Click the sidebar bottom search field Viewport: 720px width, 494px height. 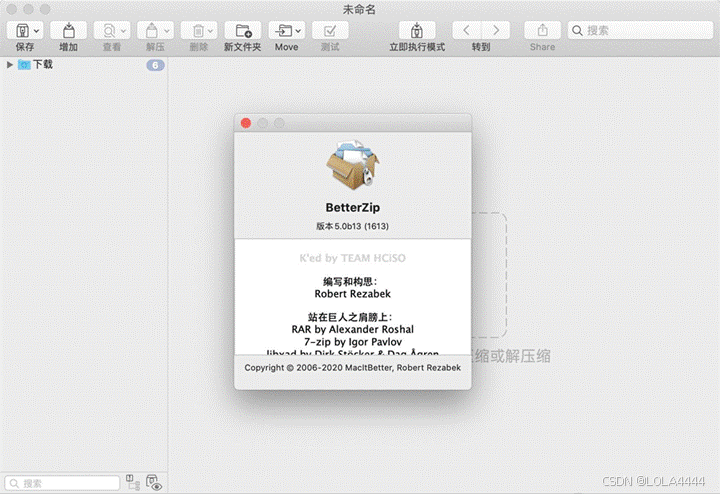(62, 483)
